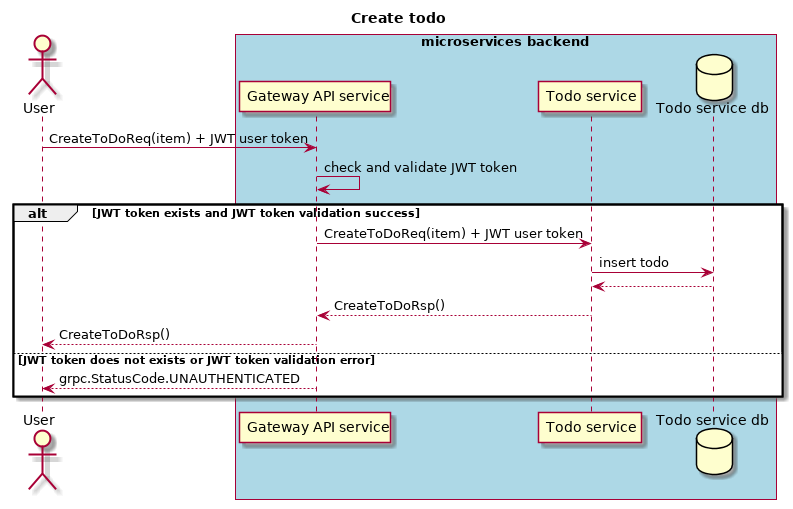Click the 'alt' frame label tab
793x509 pixels.
pyautogui.click(x=38, y=213)
